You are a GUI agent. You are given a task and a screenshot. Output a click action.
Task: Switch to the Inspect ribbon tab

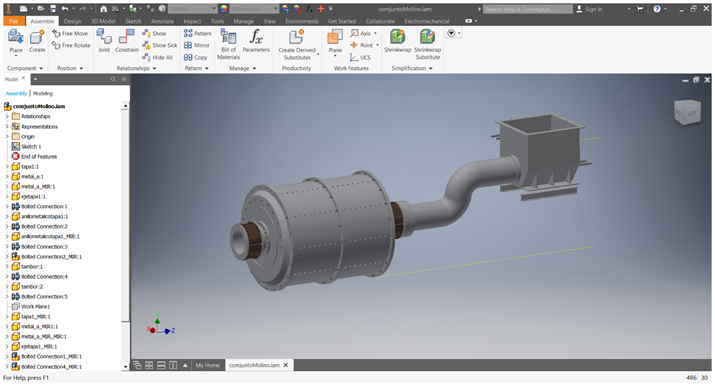[x=192, y=21]
